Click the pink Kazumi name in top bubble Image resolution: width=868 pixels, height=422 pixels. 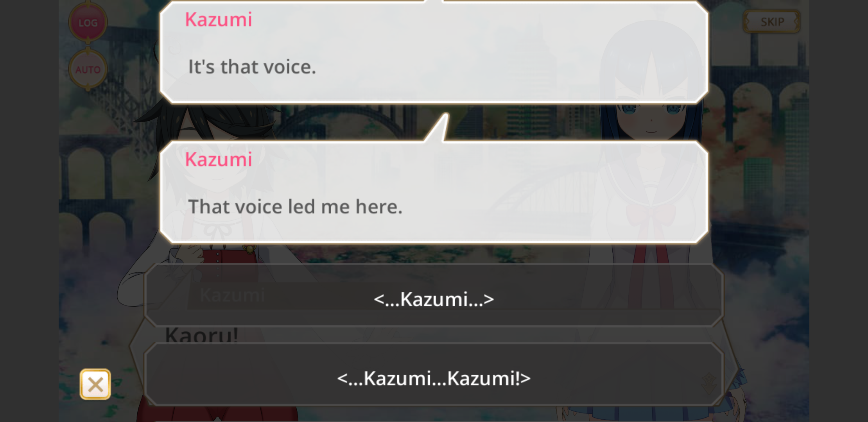coord(219,19)
